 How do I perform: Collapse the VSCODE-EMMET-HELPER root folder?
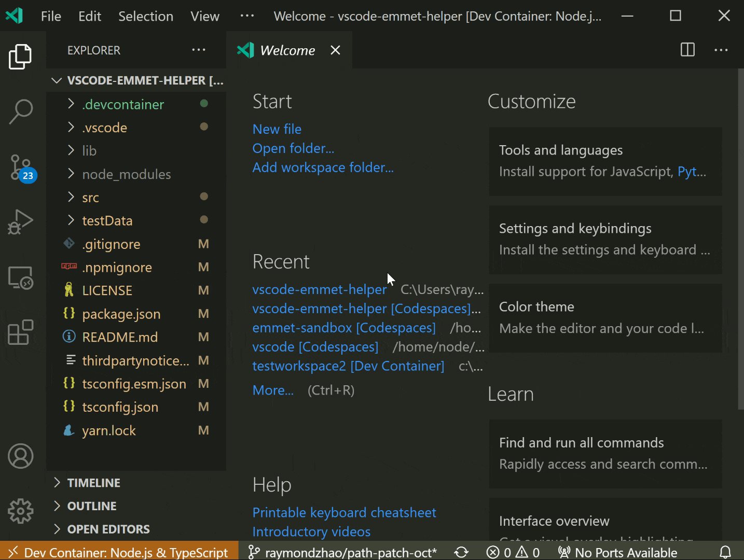click(x=57, y=80)
